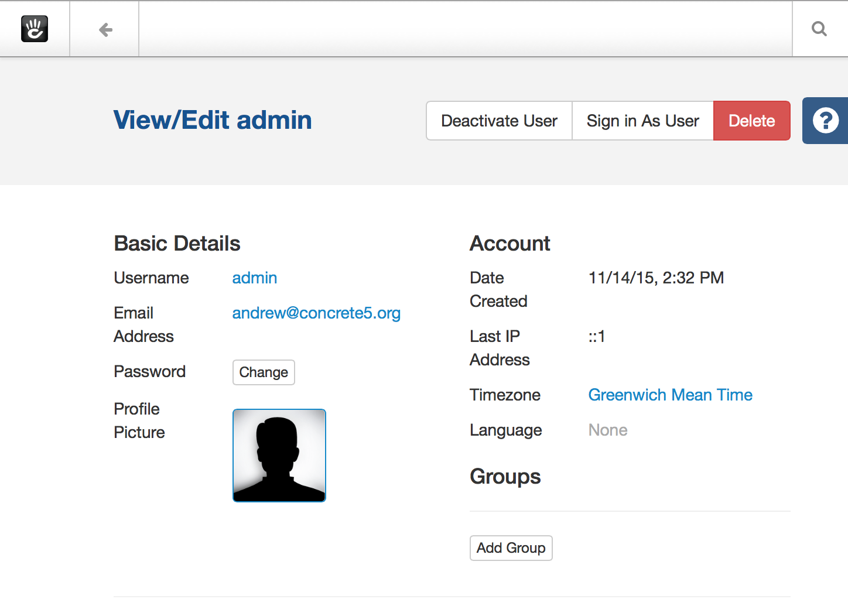Image resolution: width=848 pixels, height=616 pixels.
Task: Edit the admin username link
Action: [255, 278]
